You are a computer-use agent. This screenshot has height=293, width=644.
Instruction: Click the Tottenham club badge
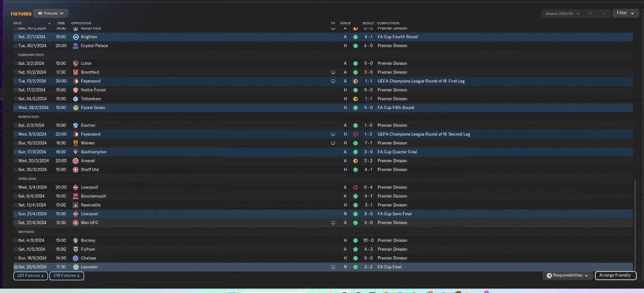coord(75,99)
